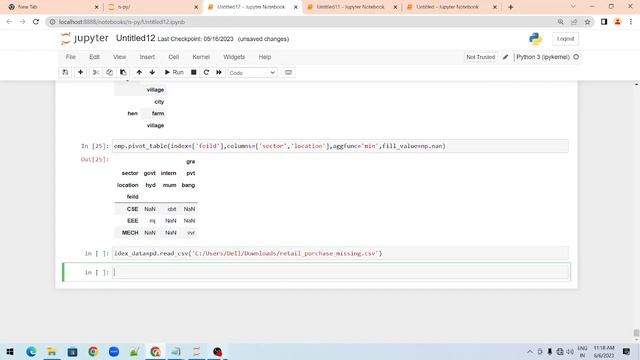Click the Python logo icon
This screenshot has height=360, width=640.
coord(535,39)
